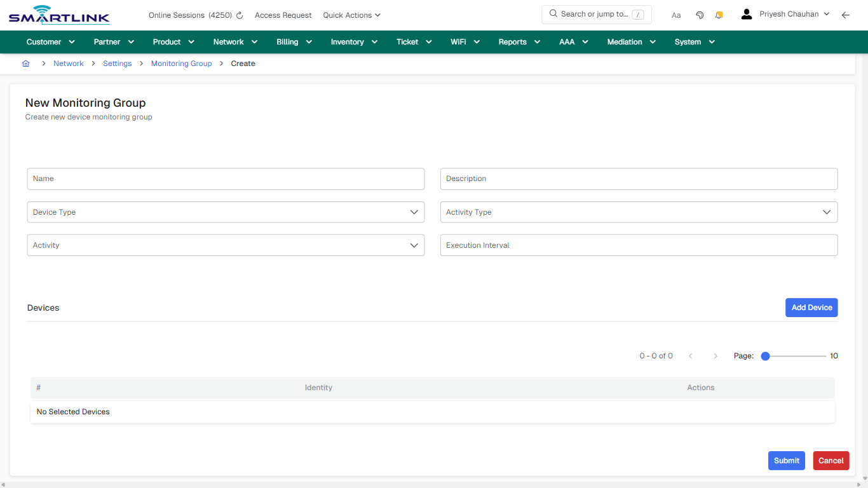
Task: Submit the new monitoring group
Action: point(786,460)
